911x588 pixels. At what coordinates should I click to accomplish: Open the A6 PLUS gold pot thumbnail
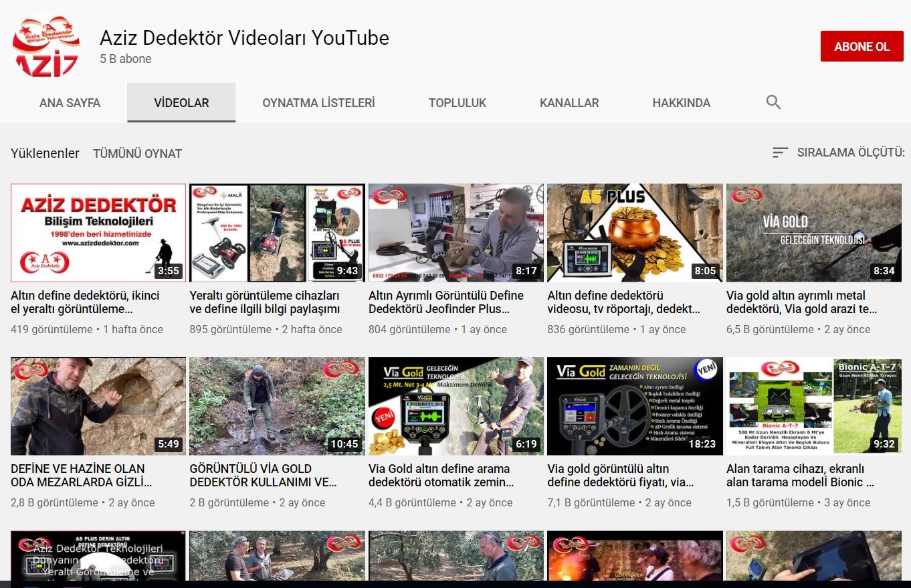635,233
